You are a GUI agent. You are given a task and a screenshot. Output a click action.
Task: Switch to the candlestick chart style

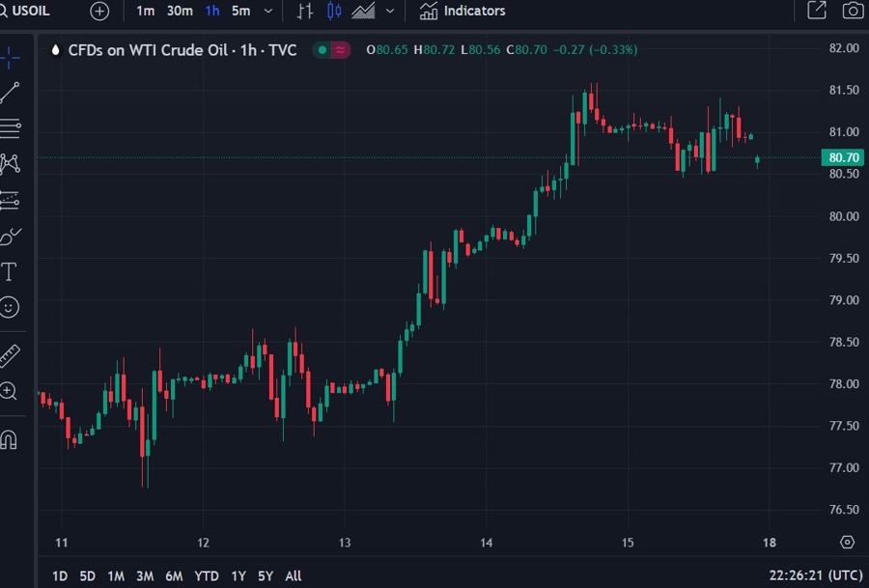tap(334, 11)
